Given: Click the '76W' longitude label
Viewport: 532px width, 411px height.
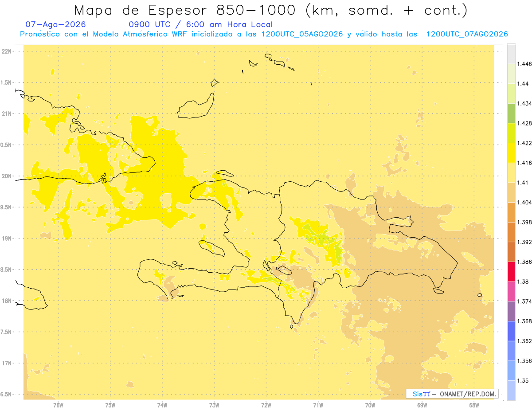Looking at the screenshot, I should [x=58, y=405].
